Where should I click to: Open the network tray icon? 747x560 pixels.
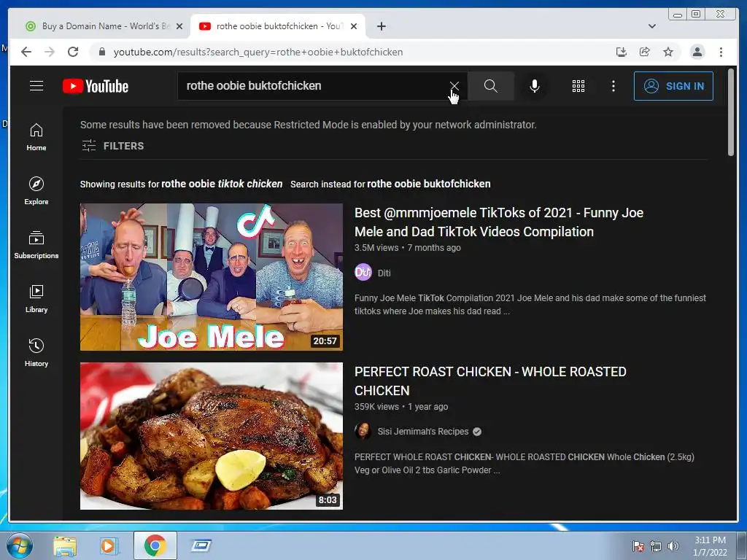(656, 545)
